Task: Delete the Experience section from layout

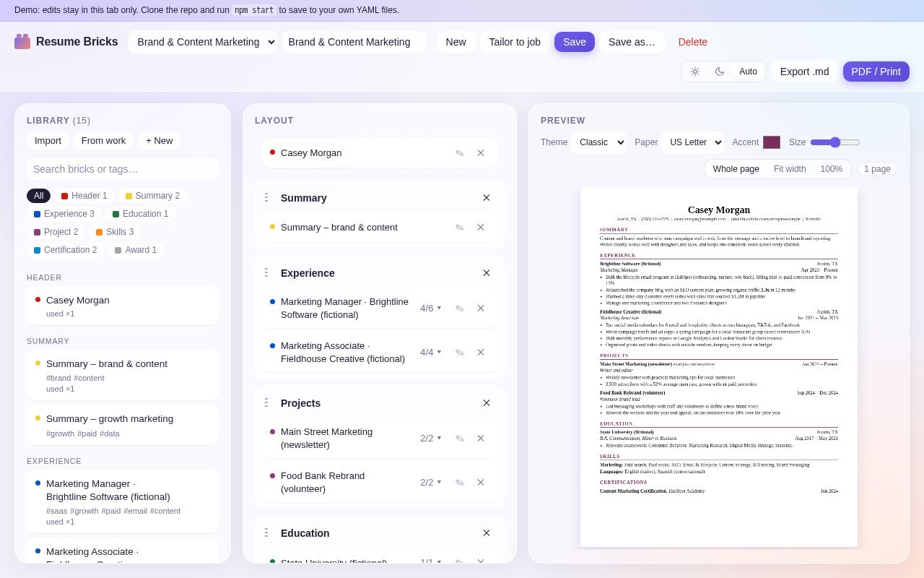Action: pos(487,273)
